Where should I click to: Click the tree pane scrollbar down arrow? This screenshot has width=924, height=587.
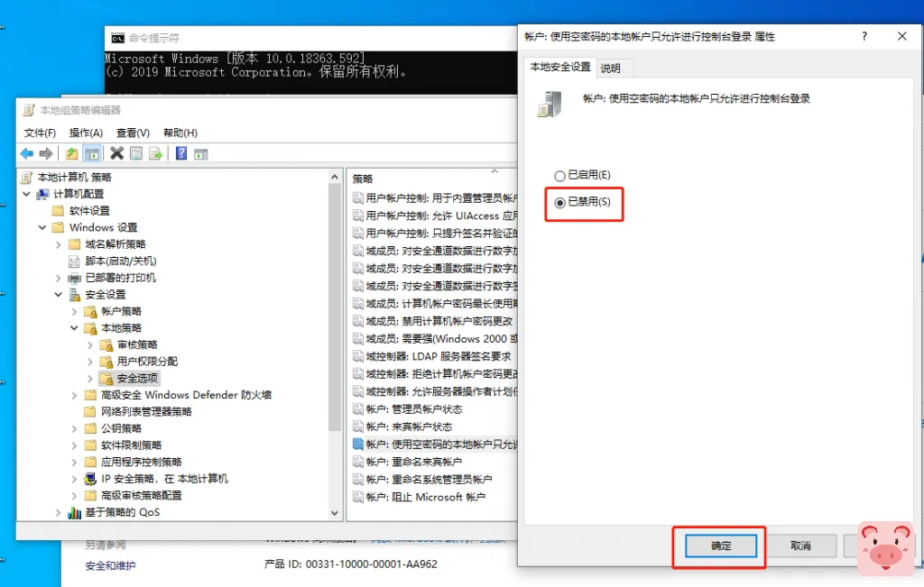(334, 513)
